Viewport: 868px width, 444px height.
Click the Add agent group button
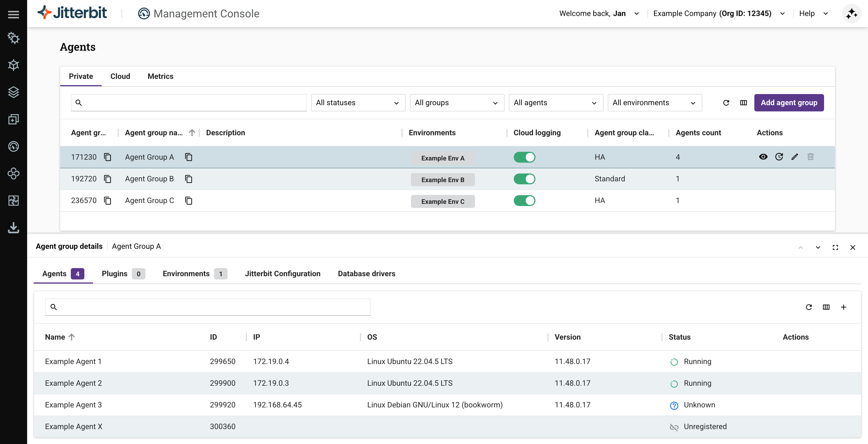coord(789,103)
